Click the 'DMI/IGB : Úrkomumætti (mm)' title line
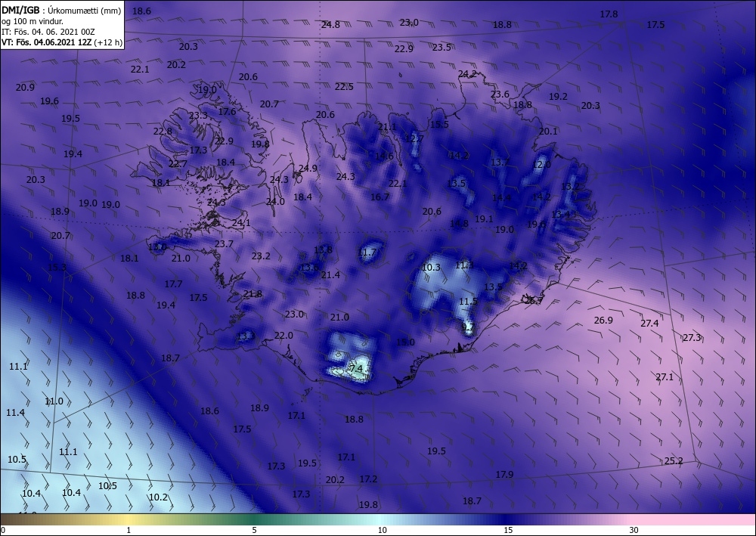The image size is (756, 536). (x=61, y=11)
